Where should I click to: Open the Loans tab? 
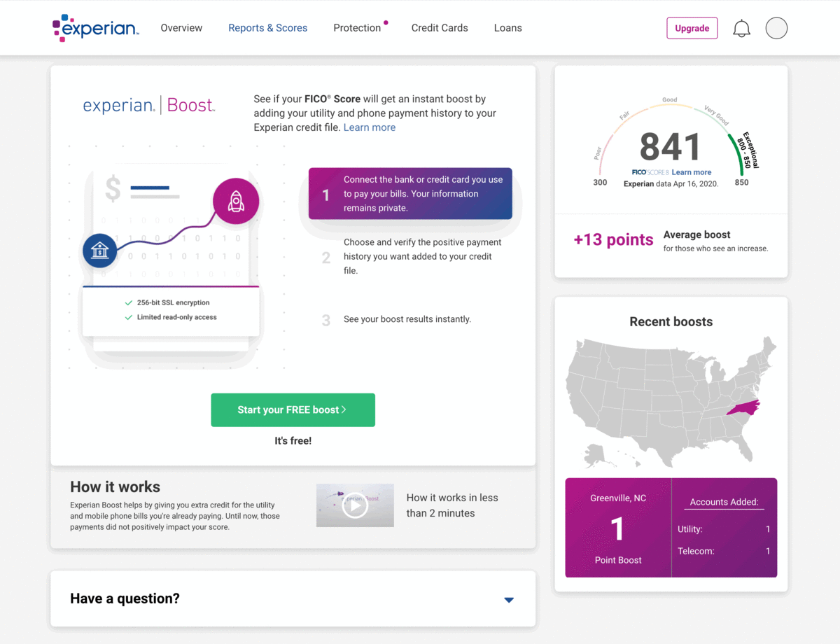[x=508, y=28]
